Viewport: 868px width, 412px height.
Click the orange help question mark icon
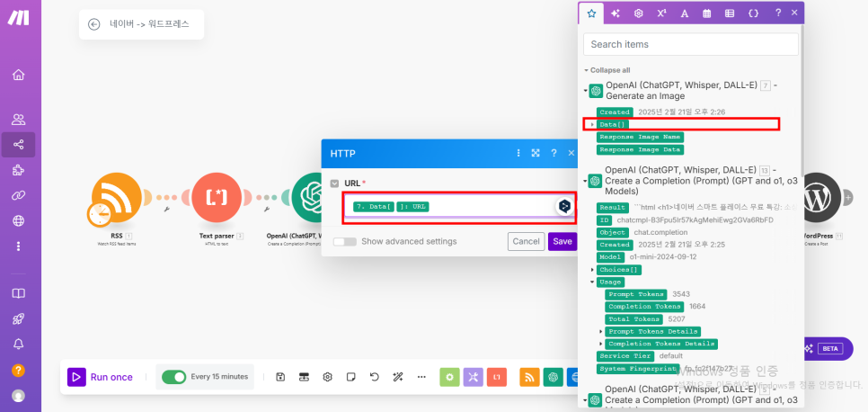pos(18,370)
